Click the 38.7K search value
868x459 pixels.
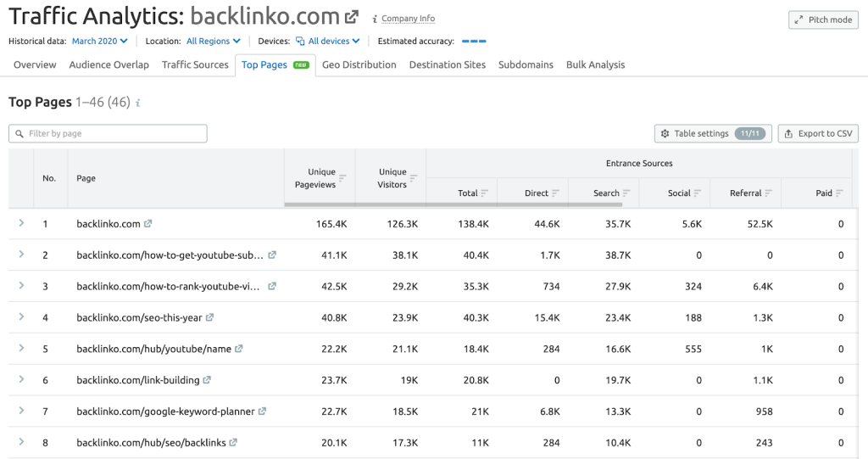(x=618, y=255)
